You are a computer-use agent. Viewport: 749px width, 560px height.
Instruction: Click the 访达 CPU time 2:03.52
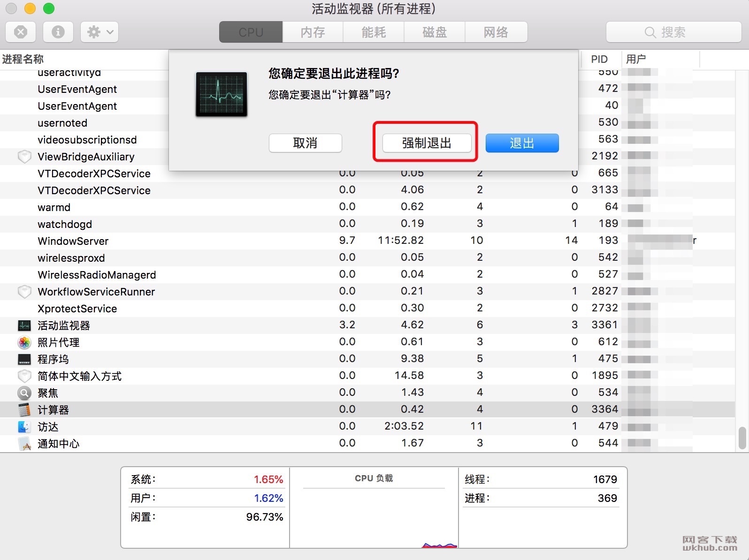[404, 426]
